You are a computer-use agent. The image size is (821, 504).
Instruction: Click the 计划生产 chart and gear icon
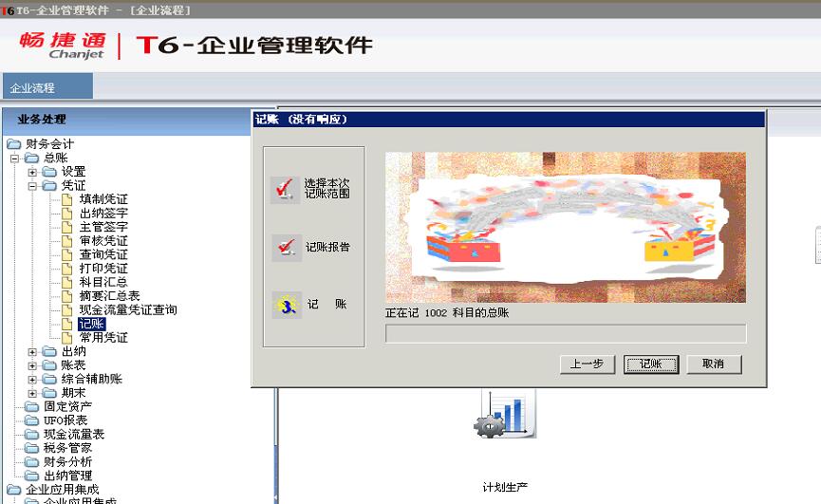pos(505,415)
